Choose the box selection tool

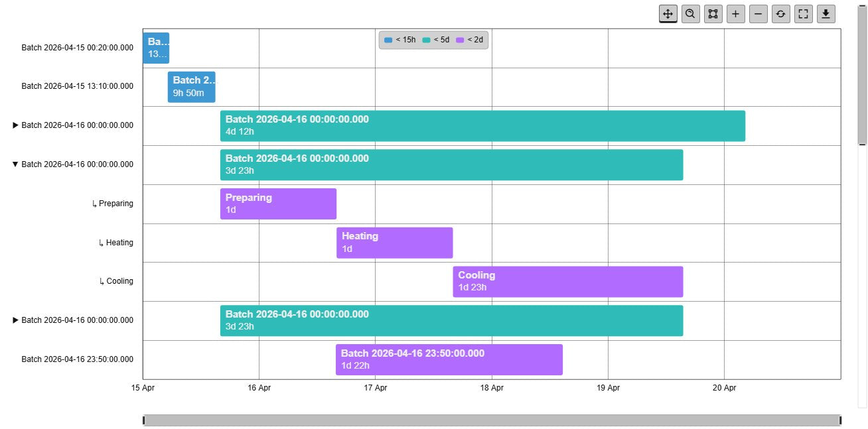pos(713,14)
